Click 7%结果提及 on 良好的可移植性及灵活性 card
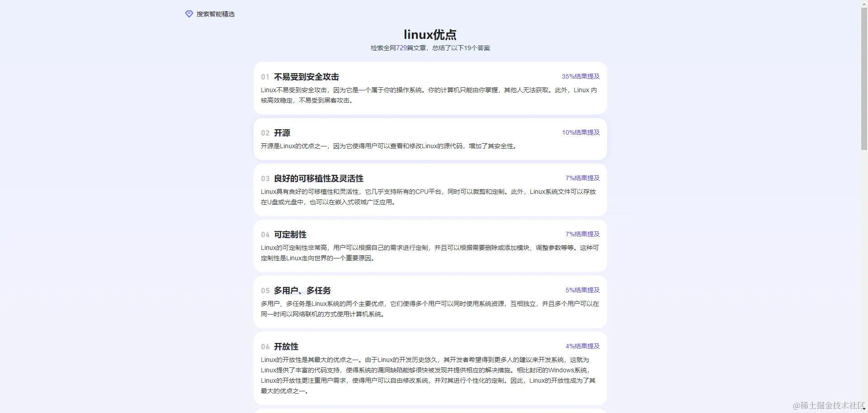This screenshot has height=413, width=868. pos(582,178)
